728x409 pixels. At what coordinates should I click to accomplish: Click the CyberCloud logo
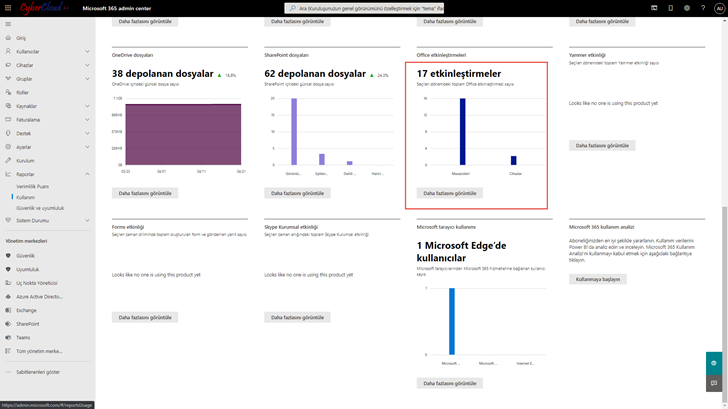[x=43, y=8]
